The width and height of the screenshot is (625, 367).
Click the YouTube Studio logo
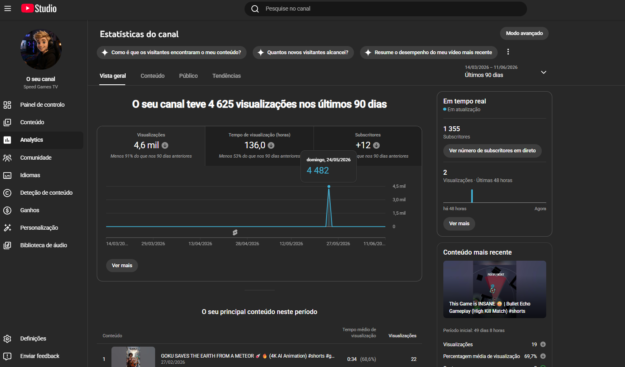click(x=39, y=8)
